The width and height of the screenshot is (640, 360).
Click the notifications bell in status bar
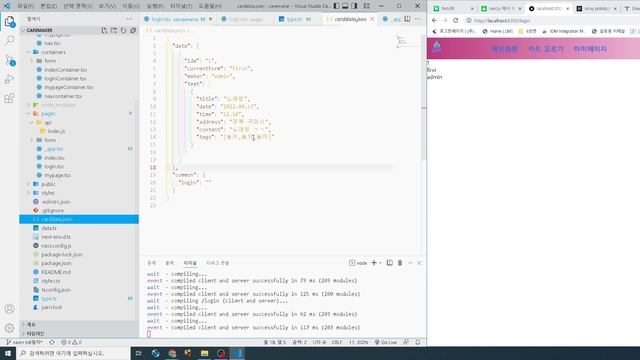[x=418, y=342]
